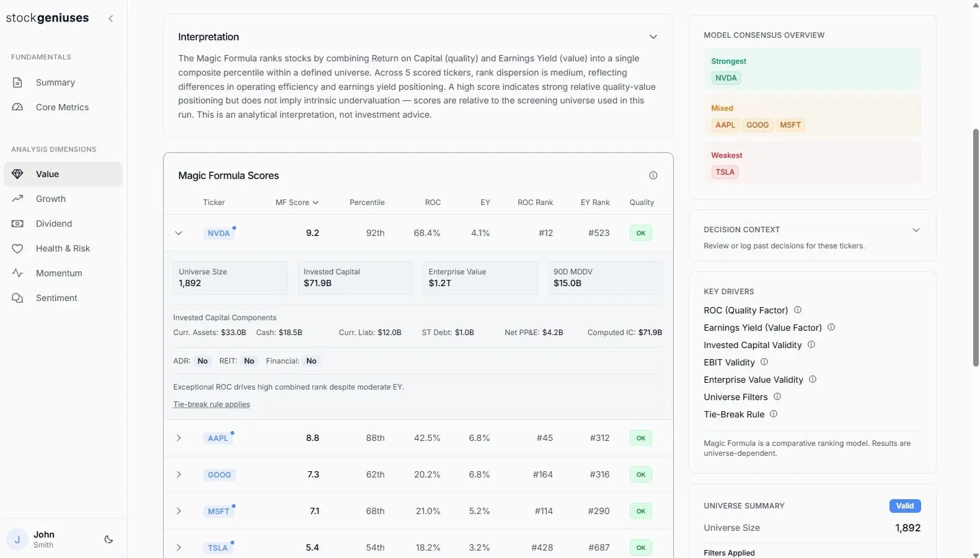Click the Core Metrics gauge icon
Image resolution: width=980 pixels, height=558 pixels.
17,107
